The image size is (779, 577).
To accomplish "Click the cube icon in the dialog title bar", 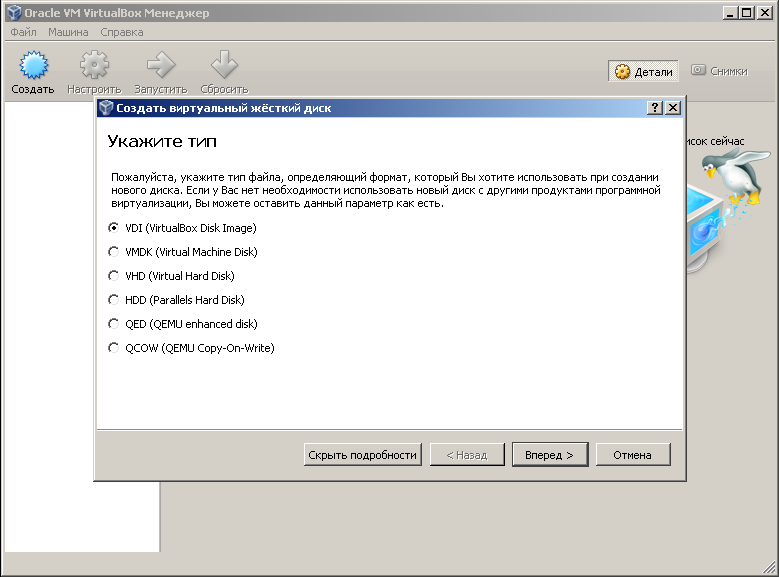I will [106, 108].
